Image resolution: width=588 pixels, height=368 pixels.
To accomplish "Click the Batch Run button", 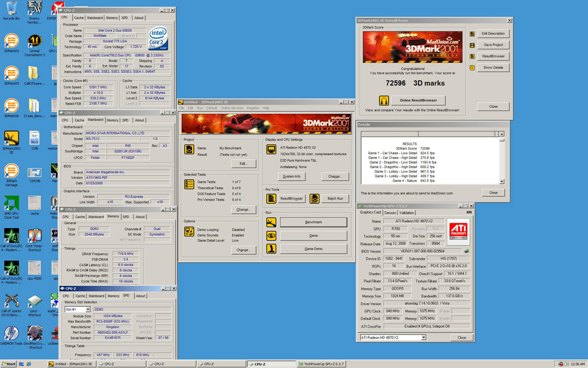I will pyautogui.click(x=335, y=198).
